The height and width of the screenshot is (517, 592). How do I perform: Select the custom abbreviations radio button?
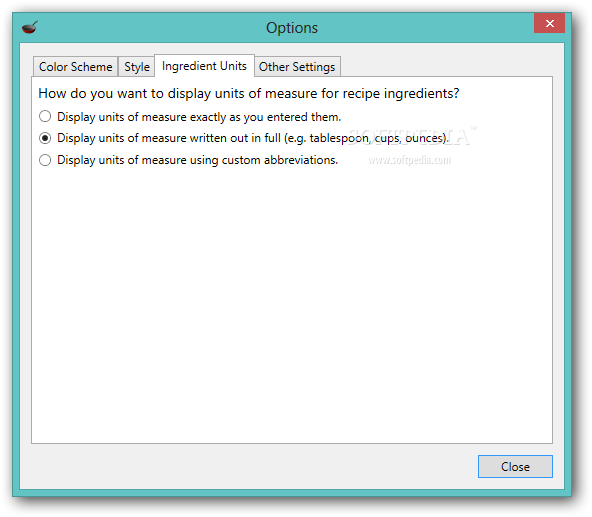(45, 160)
